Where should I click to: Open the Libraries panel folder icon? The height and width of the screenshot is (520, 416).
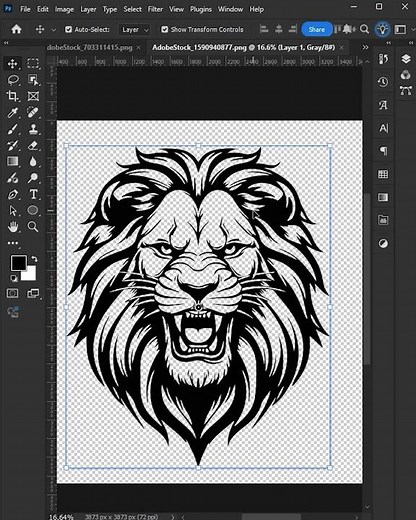383,220
